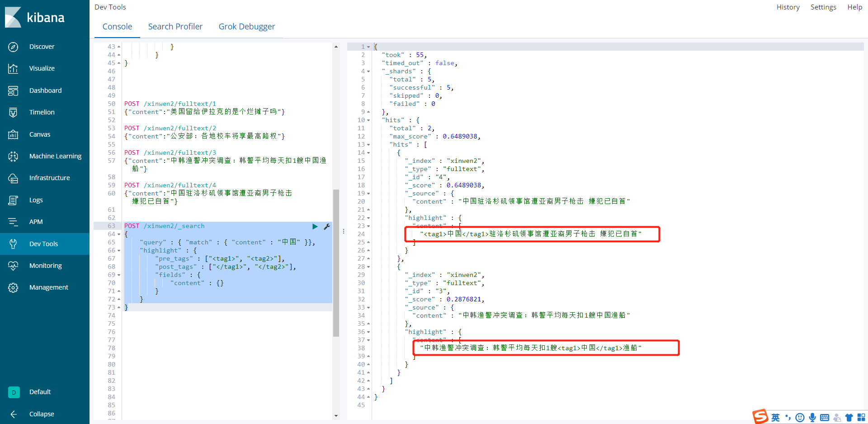The image size is (868, 424).
Task: Click the POST /xinwen2/fulltext/1 line
Action: click(x=170, y=104)
